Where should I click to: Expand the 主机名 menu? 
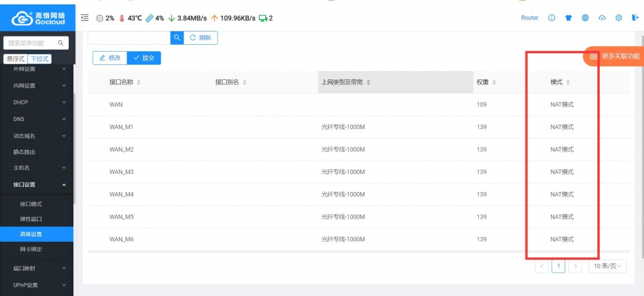point(37,168)
